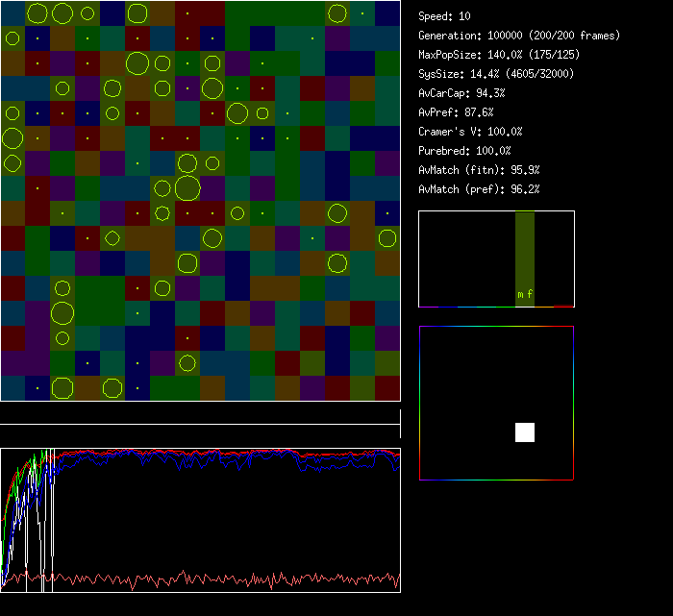Click the Speed: 10 readout
Screen dimensions: 673x616
tap(445, 16)
